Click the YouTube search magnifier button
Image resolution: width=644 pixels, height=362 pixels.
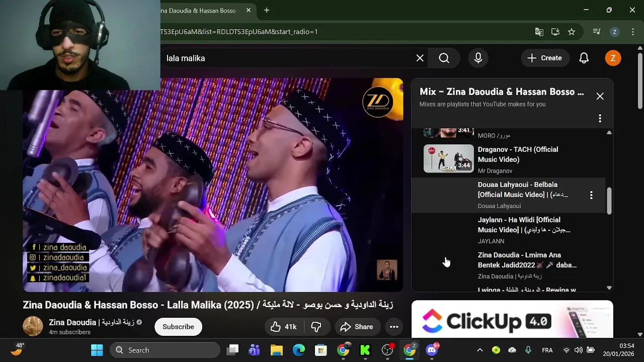pyautogui.click(x=444, y=58)
